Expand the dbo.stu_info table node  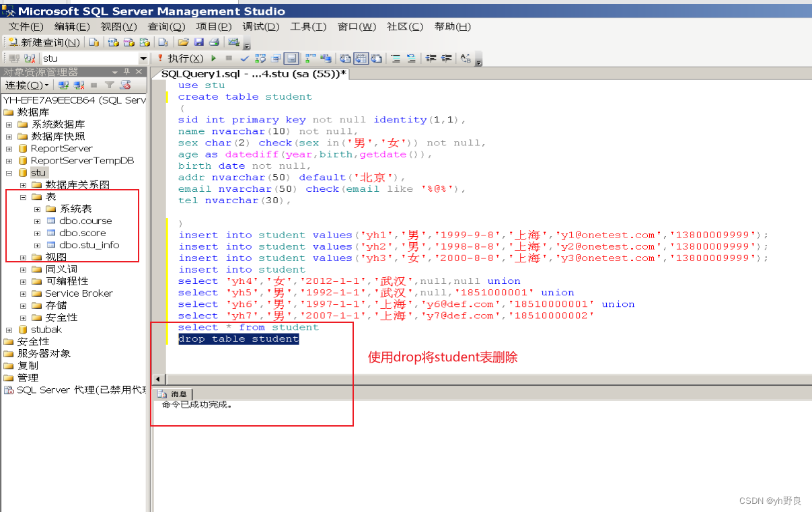(x=38, y=246)
